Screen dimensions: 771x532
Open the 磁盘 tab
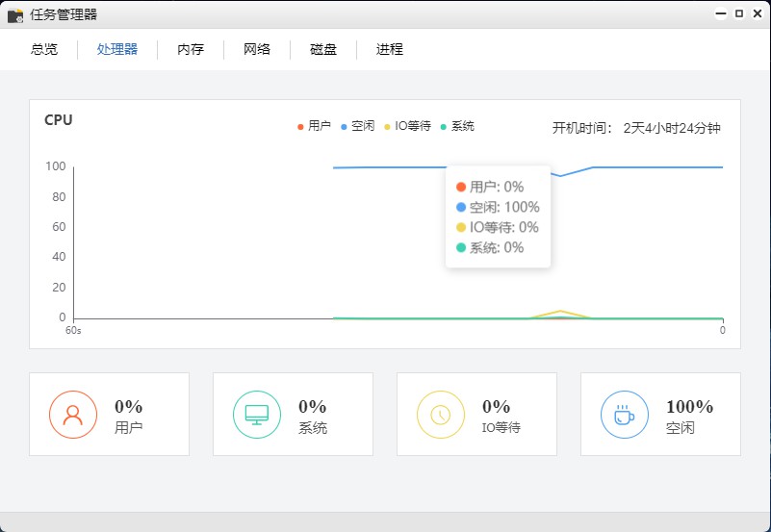tap(323, 50)
